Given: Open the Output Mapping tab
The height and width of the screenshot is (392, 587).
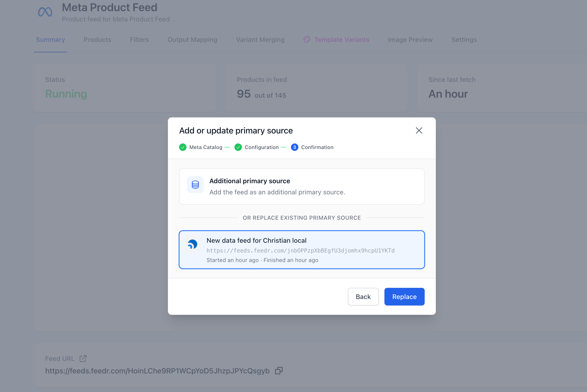Looking at the screenshot, I should [x=192, y=40].
